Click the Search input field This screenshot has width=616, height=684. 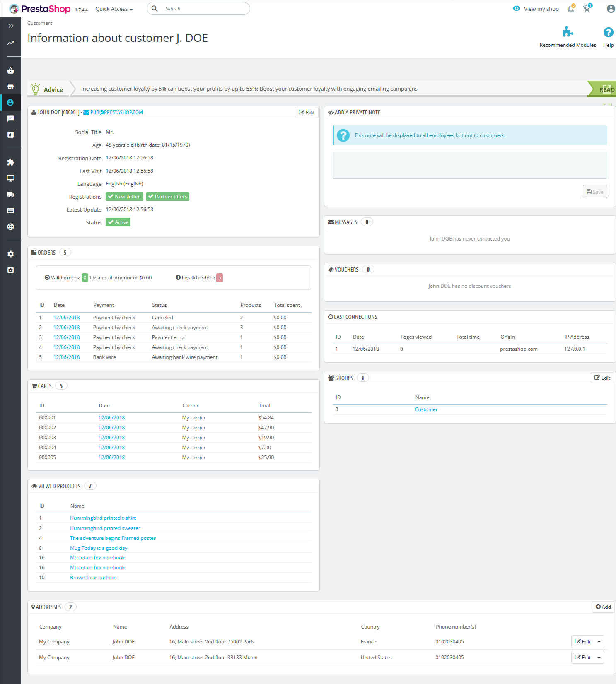(203, 9)
